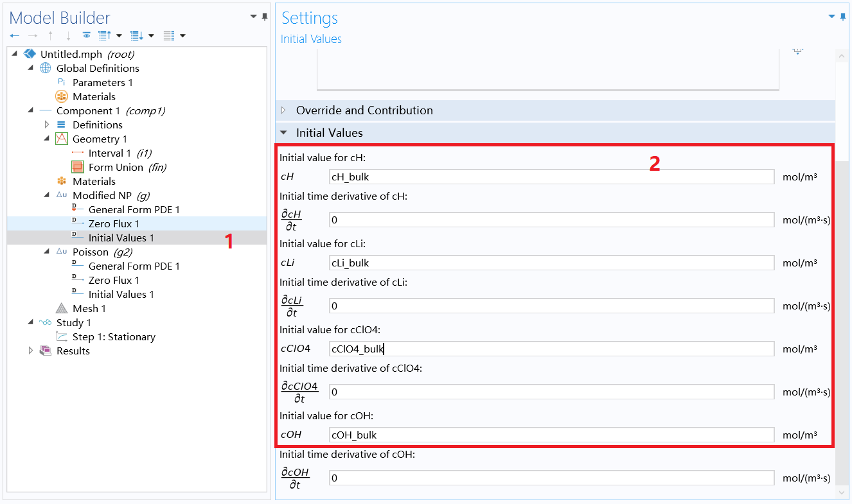Image resolution: width=852 pixels, height=504 pixels.
Task: Pin the Settings window
Action: click(842, 17)
